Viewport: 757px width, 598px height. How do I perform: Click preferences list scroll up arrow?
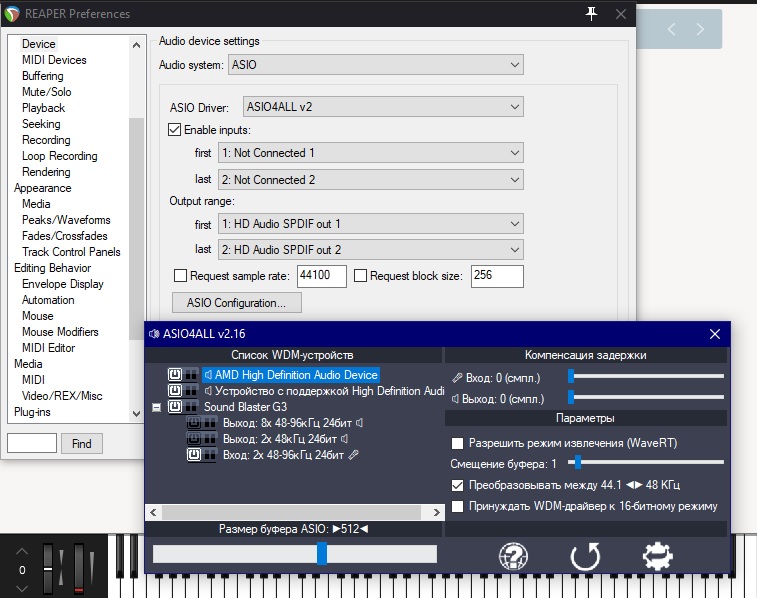[137, 45]
